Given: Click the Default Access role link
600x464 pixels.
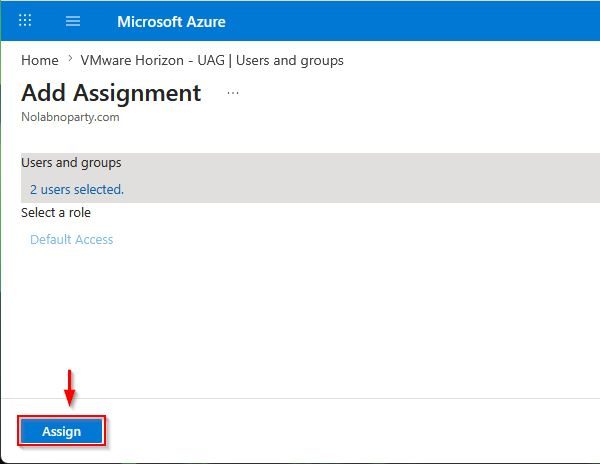Looking at the screenshot, I should click(x=72, y=239).
